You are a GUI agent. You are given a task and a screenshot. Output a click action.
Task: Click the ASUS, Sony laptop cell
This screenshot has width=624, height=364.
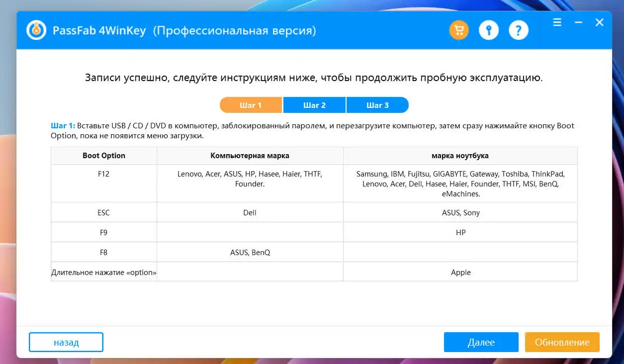[460, 212]
